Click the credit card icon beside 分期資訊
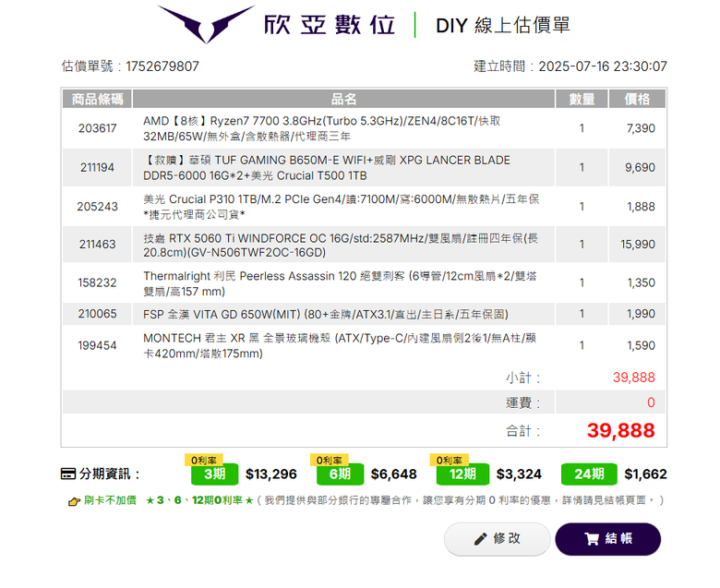Image resolution: width=720 pixels, height=588 pixels. (x=68, y=474)
